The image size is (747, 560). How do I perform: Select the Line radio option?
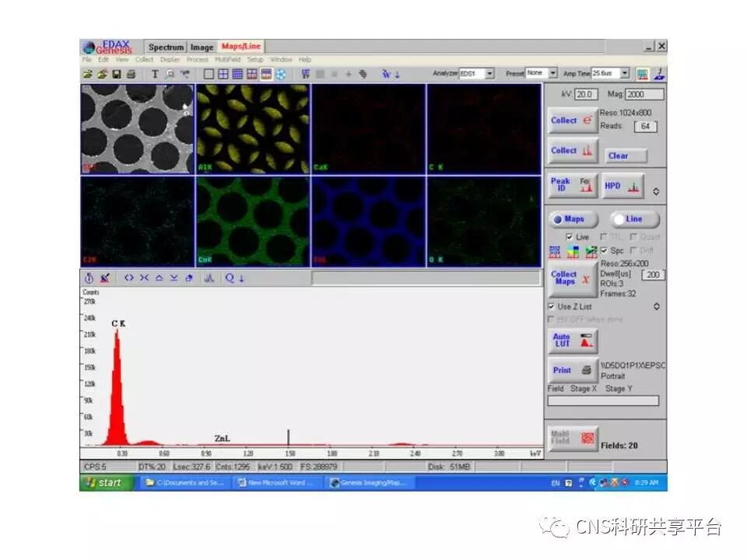coord(635,219)
